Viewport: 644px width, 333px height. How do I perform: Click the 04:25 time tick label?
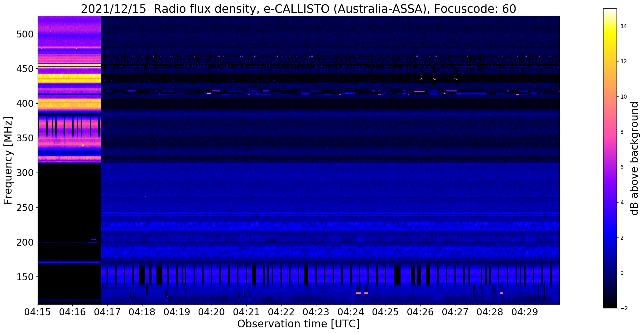386,312
